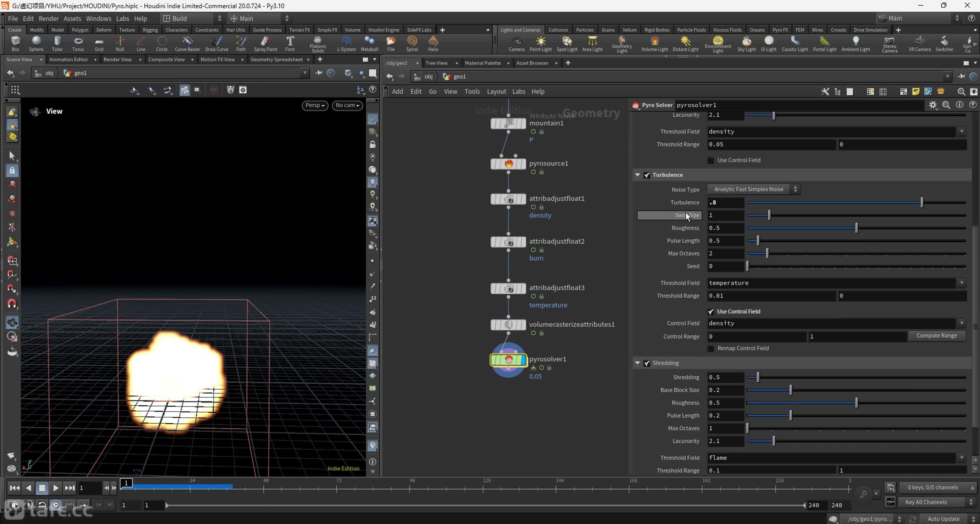This screenshot has width=980, height=524.
Task: Open the Key All Channels dropdown
Action: pyautogui.click(x=937, y=502)
